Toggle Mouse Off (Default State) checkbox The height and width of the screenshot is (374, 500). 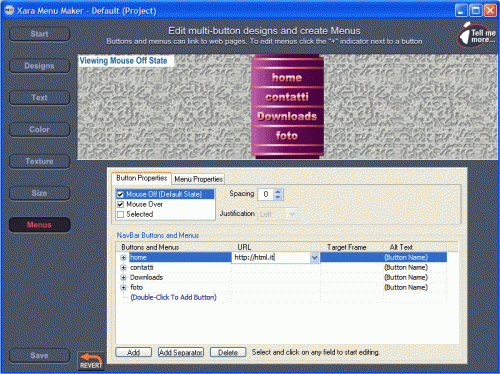coord(121,194)
